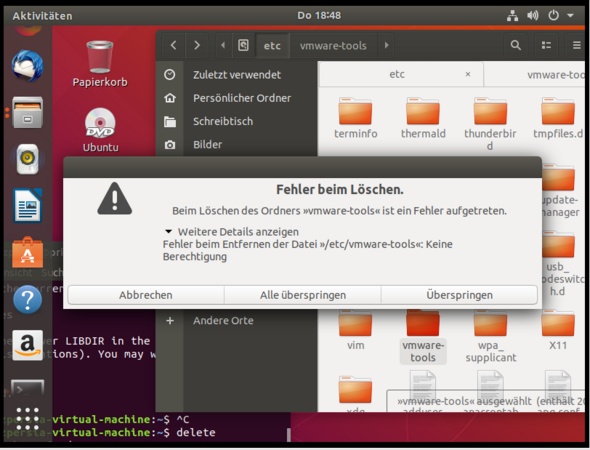This screenshot has width=590, height=450.
Task: Select the thermald folder
Action: coord(423,119)
